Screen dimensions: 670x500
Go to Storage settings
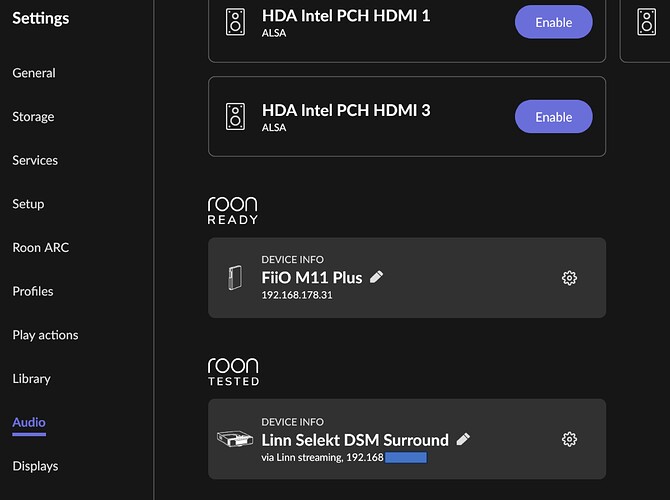[33, 117]
